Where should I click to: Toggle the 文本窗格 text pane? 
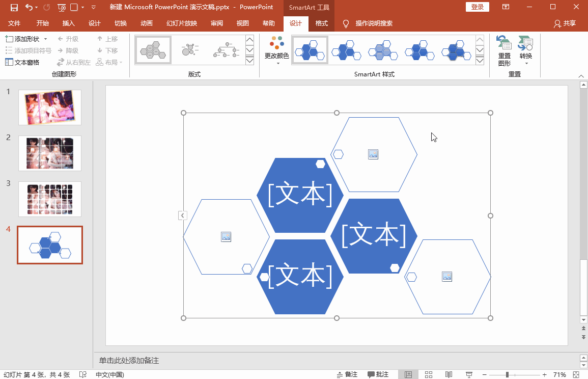22,62
